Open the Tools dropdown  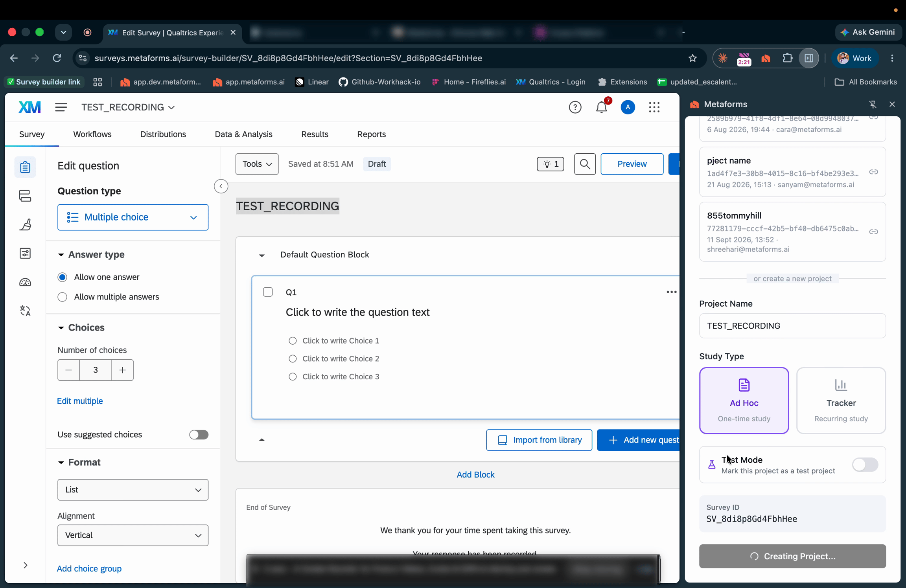pyautogui.click(x=257, y=164)
